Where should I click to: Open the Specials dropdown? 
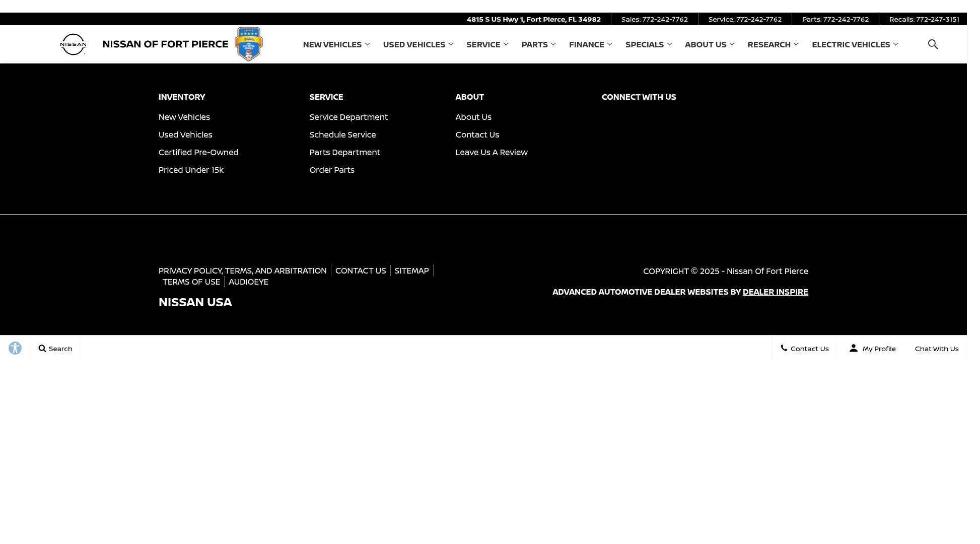[649, 44]
